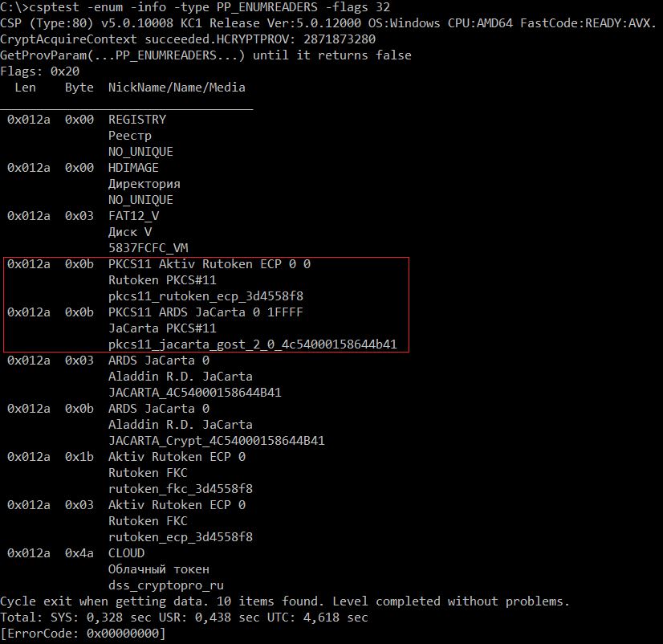Click 'ARDS JaCarta 0' in the 0x0b row
Image resolution: width=663 pixels, height=644 pixels.
click(x=159, y=409)
